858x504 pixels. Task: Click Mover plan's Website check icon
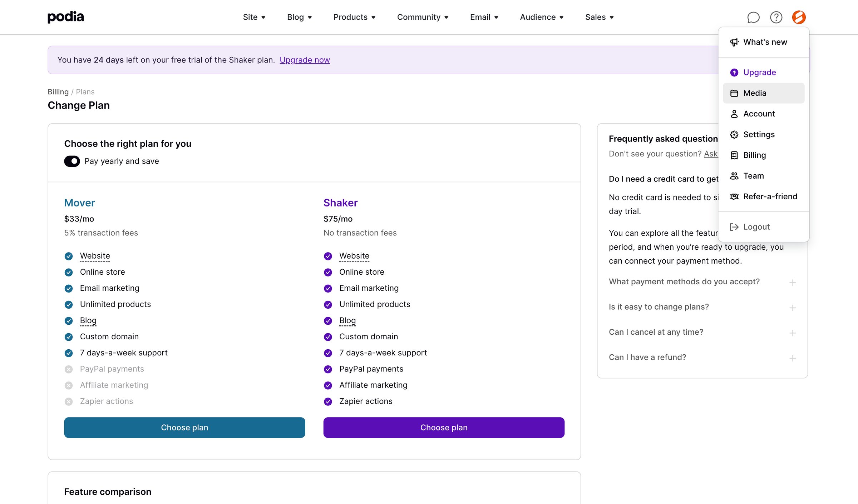click(69, 256)
